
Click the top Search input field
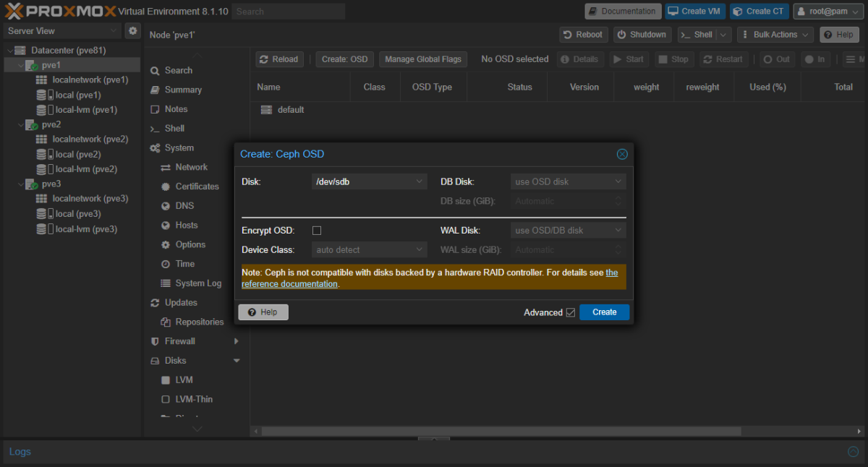point(289,12)
